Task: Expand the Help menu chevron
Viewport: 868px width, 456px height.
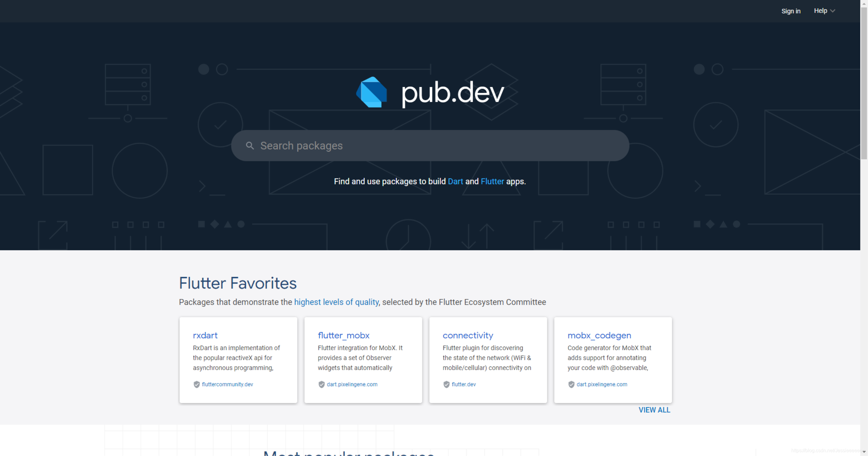Action: (833, 11)
